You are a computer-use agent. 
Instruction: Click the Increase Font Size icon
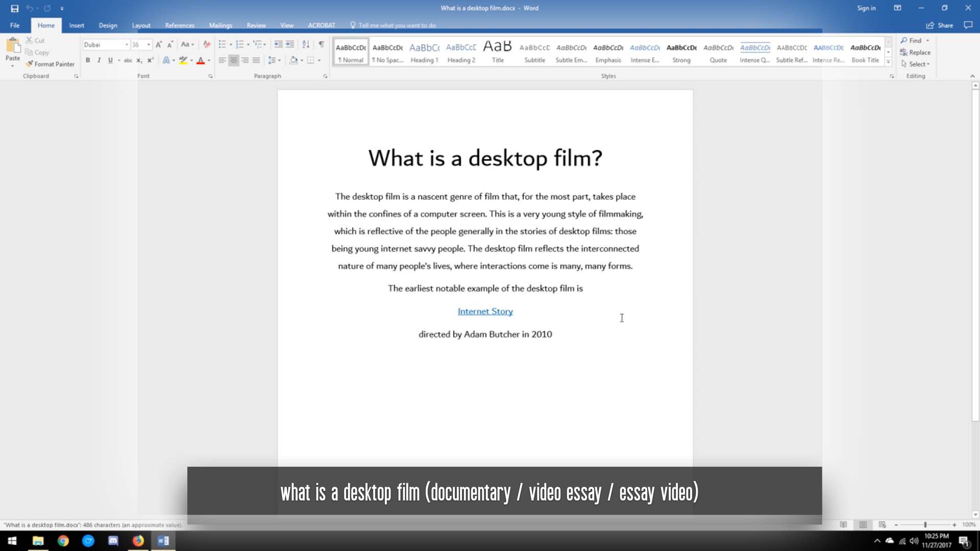[x=159, y=44]
